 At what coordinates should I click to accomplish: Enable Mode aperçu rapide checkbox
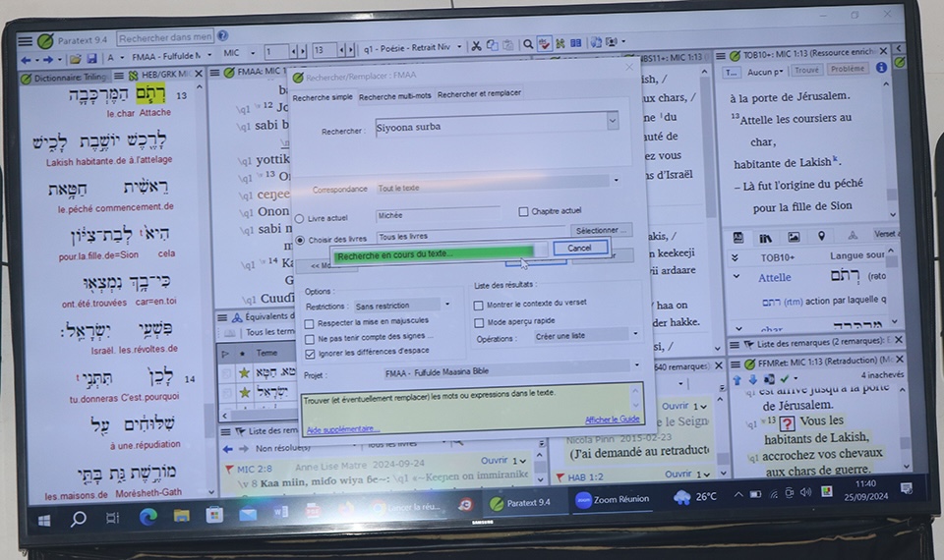coord(479,323)
